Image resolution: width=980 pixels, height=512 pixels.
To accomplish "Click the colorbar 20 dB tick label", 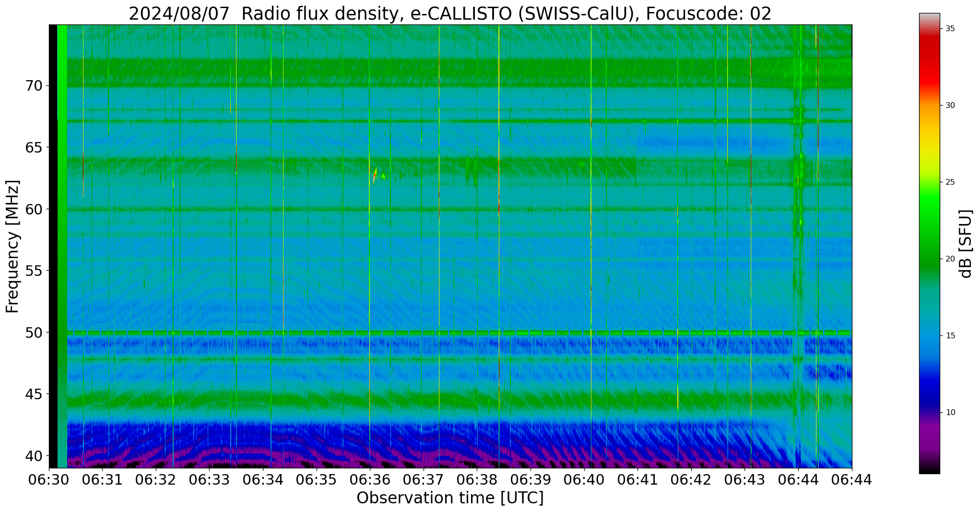I will 950,259.
